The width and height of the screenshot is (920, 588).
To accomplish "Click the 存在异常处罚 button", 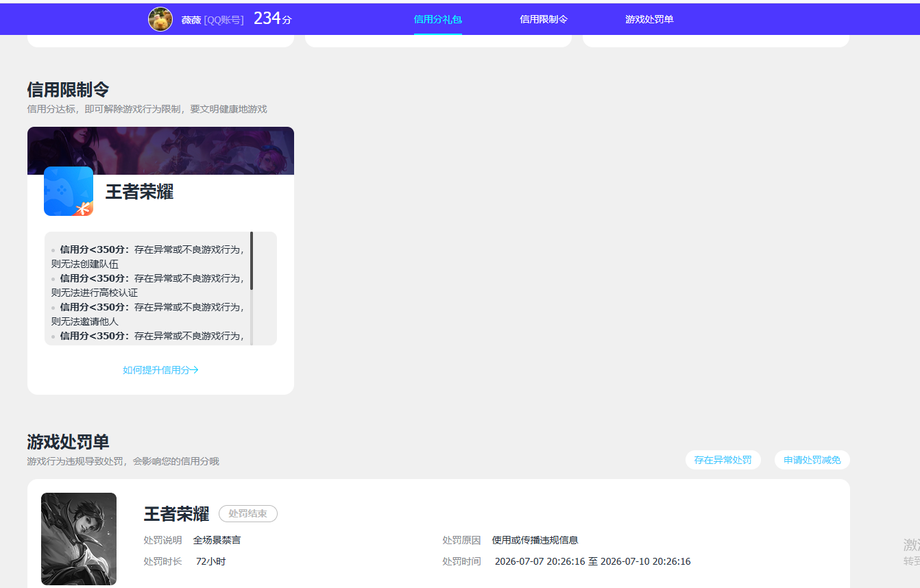I will 723,460.
